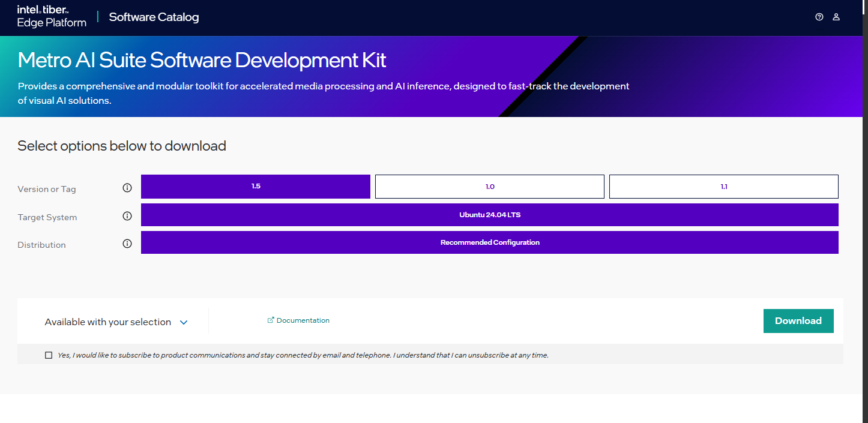Show info for Version or Tag

click(127, 188)
